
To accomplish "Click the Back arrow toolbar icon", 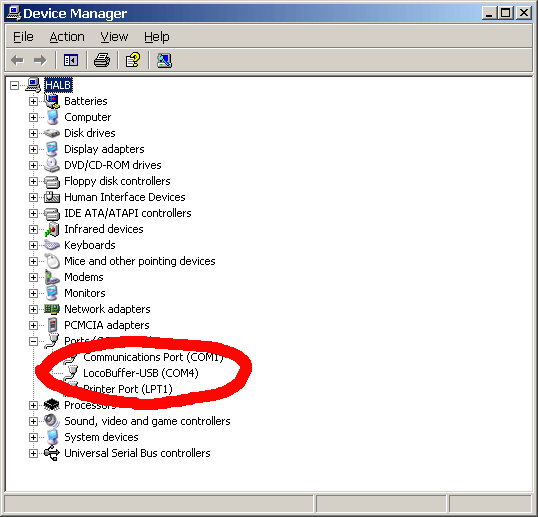I will coord(17,60).
